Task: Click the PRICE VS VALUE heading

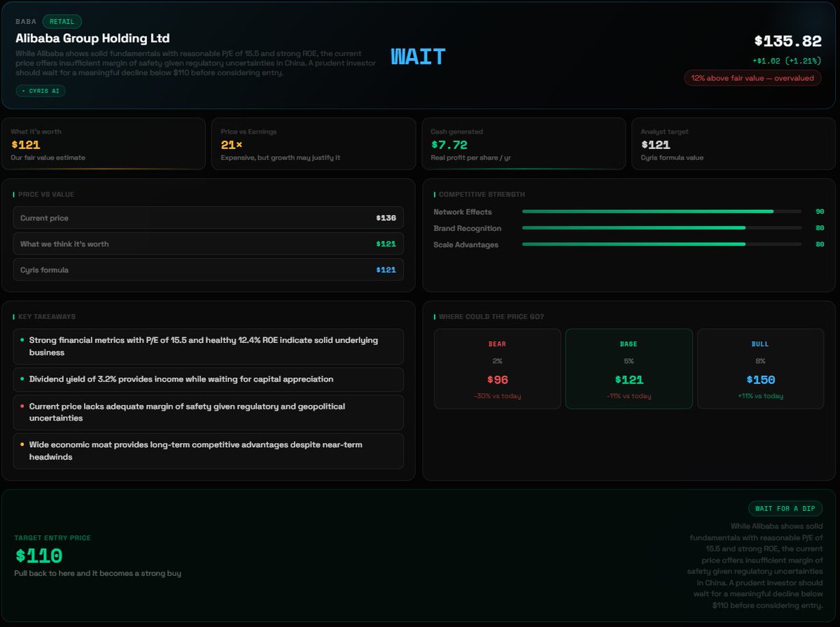Action: (46, 195)
